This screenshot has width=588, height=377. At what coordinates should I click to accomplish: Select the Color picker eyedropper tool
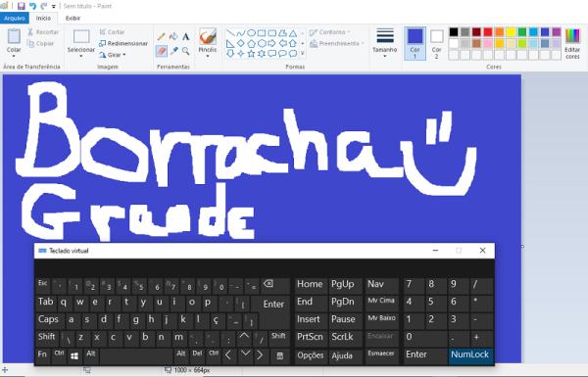pos(173,51)
